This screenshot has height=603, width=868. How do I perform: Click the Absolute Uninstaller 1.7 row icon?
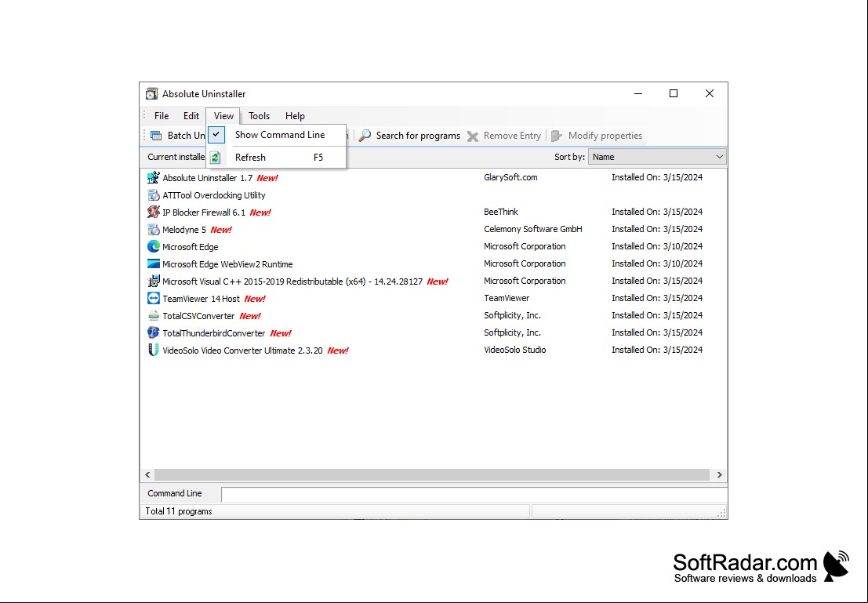pos(154,178)
